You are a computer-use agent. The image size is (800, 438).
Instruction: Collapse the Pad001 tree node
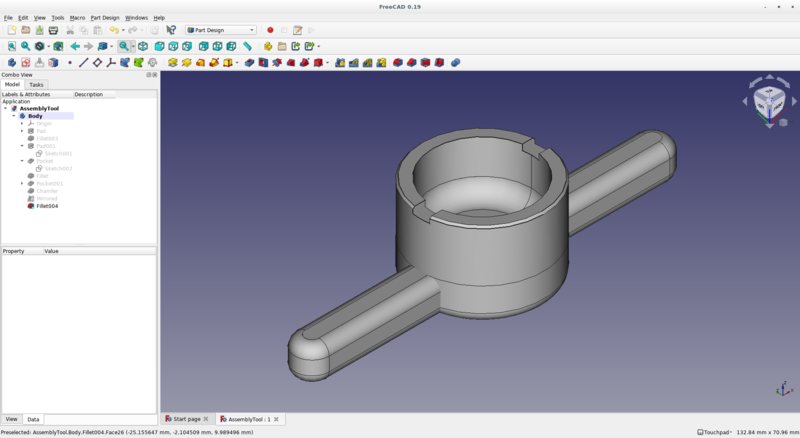click(x=21, y=146)
